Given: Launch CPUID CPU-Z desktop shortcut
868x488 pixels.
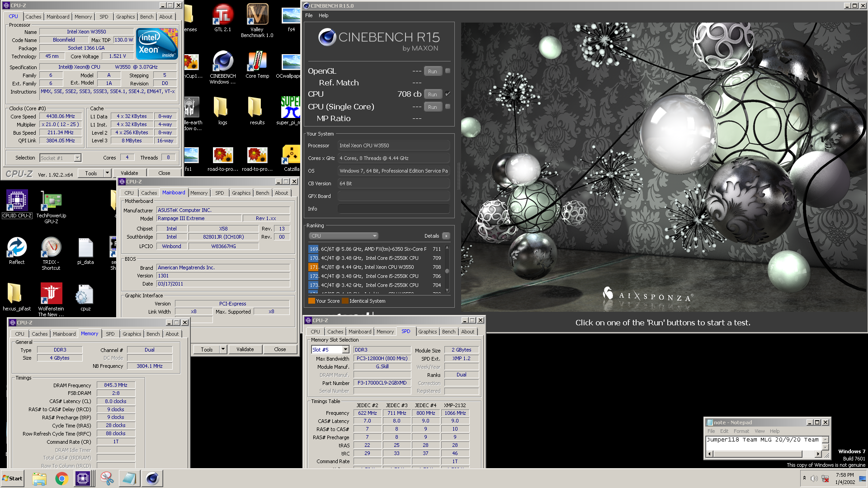Looking at the screenshot, I should click(17, 204).
